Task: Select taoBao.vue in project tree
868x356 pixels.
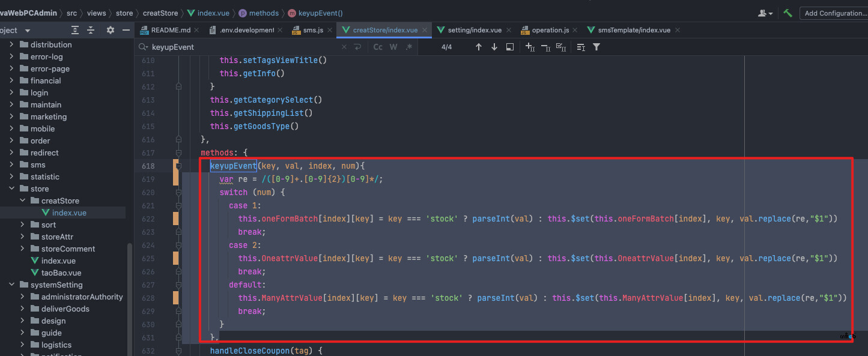Action: (x=61, y=273)
